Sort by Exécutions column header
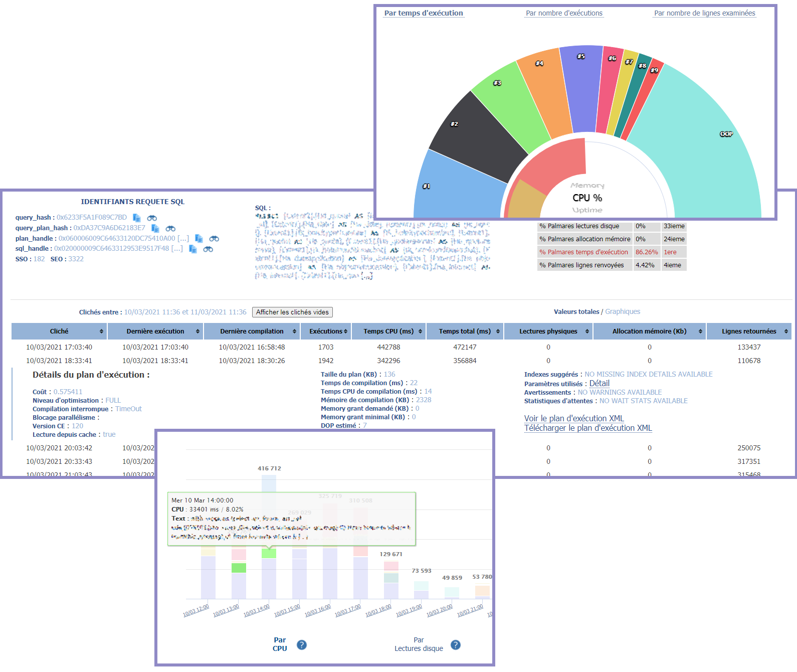Viewport: 797px width, 672px height. (325, 331)
